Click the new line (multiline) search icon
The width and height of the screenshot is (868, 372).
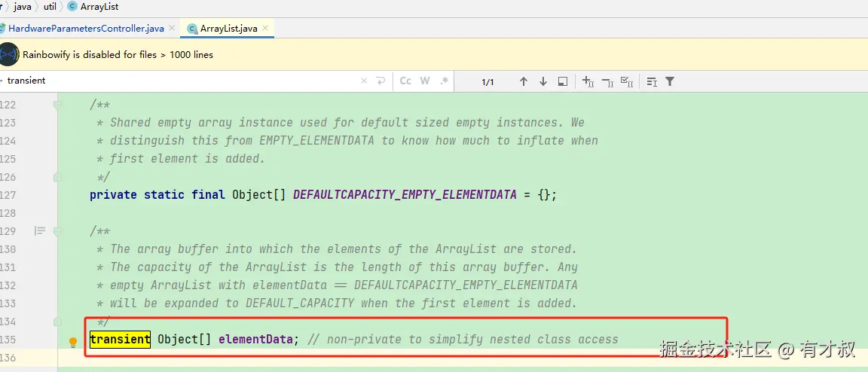(x=381, y=81)
